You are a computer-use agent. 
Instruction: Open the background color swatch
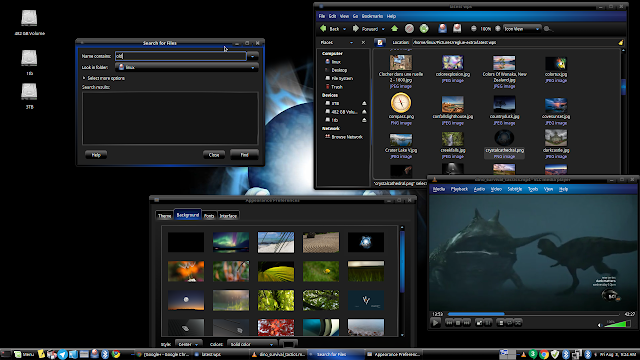pos(288,344)
